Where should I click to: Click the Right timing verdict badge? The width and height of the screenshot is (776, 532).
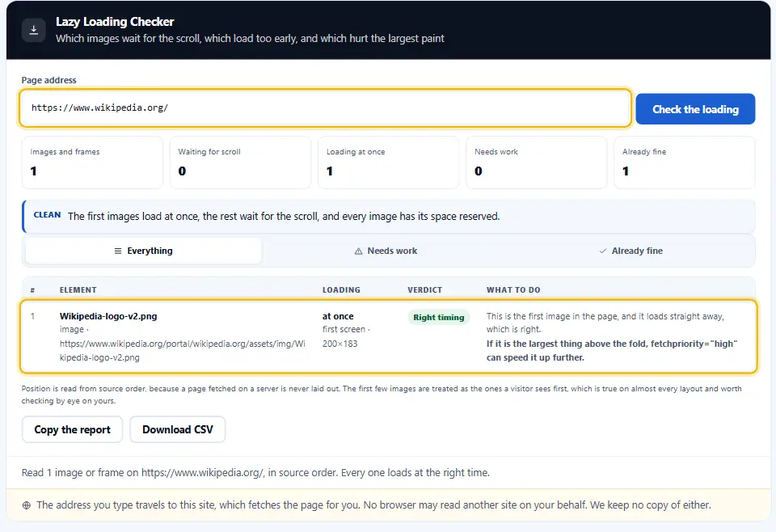pos(438,317)
